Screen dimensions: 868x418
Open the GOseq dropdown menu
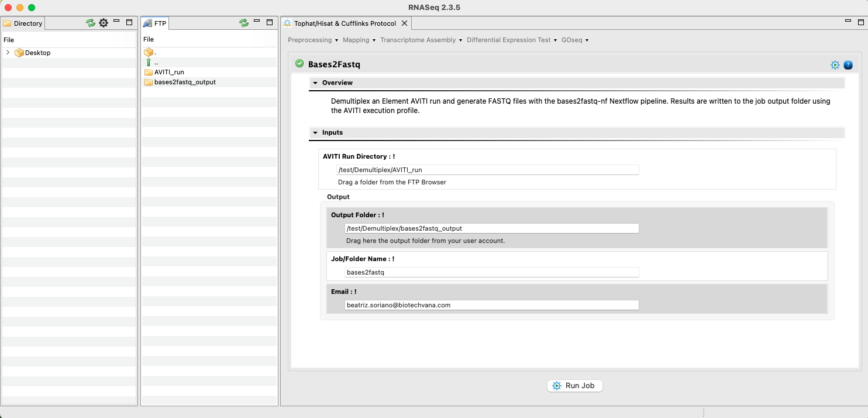pyautogui.click(x=575, y=40)
